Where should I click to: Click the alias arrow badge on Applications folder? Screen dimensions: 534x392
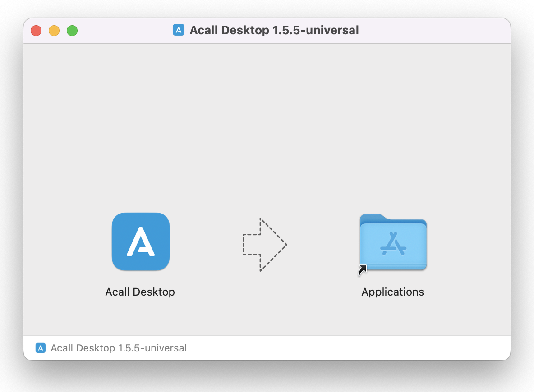[363, 270]
